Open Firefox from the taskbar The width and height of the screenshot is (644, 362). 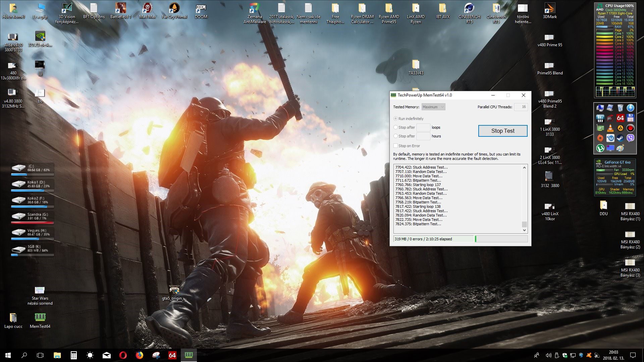(139, 355)
